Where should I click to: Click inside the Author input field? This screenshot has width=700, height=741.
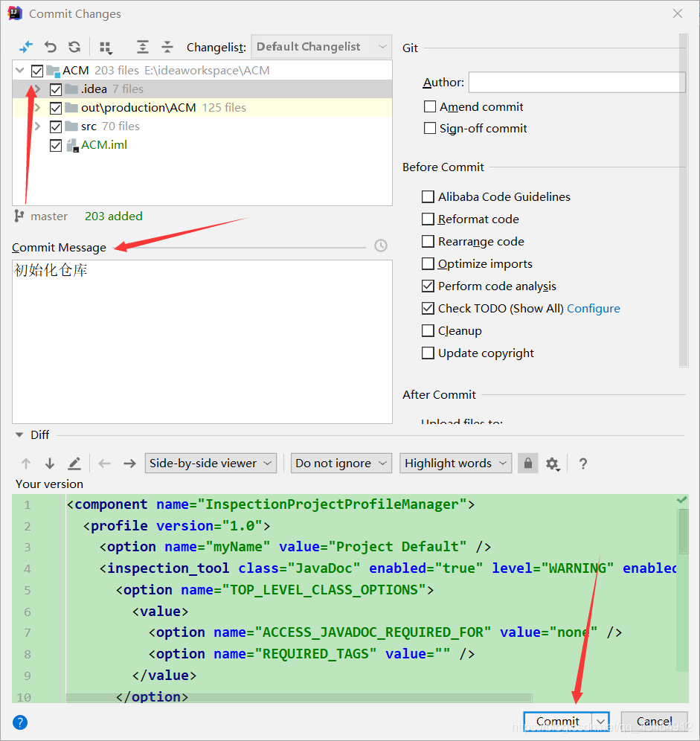click(577, 82)
